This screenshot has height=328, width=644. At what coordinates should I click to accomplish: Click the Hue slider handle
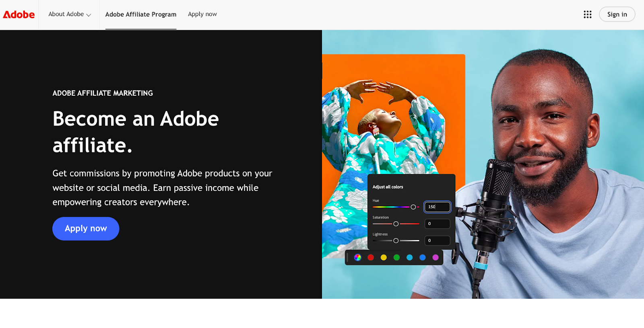413,207
